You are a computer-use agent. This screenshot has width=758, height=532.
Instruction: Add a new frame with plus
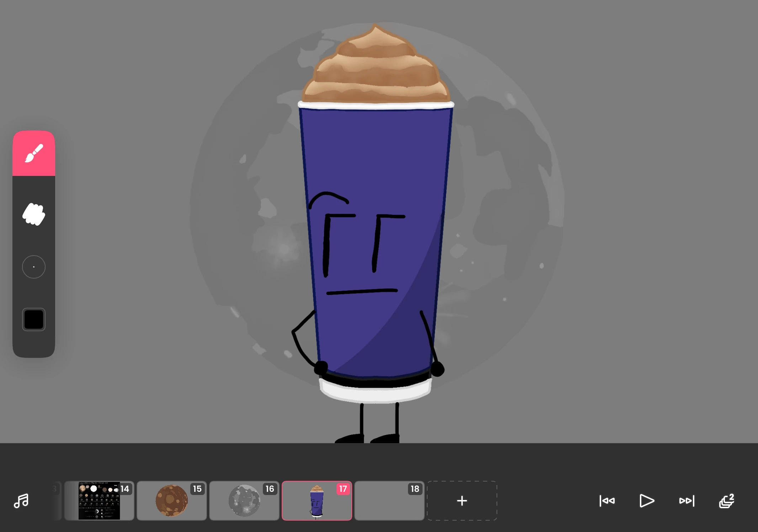tap(462, 501)
